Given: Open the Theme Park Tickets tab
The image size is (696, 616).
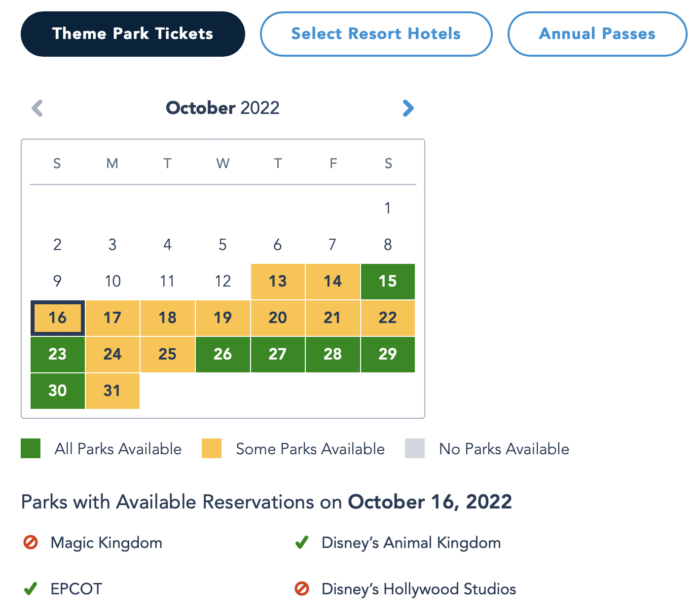Looking at the screenshot, I should click(133, 34).
